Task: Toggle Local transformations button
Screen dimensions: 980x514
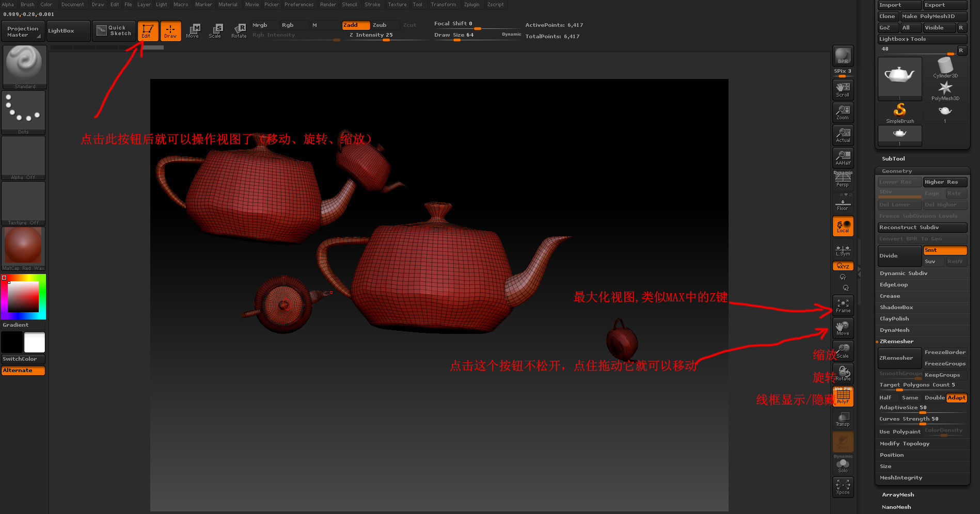Action: click(843, 226)
